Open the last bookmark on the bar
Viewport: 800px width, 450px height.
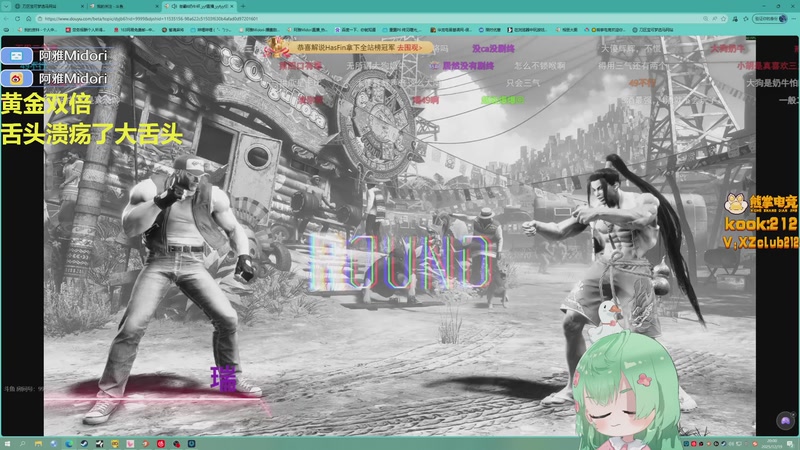click(653, 30)
